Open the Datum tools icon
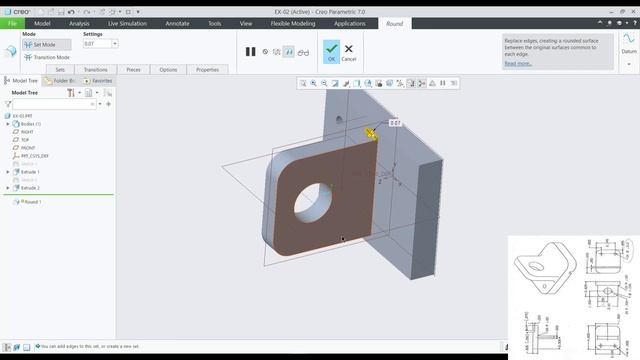 pos(629,39)
